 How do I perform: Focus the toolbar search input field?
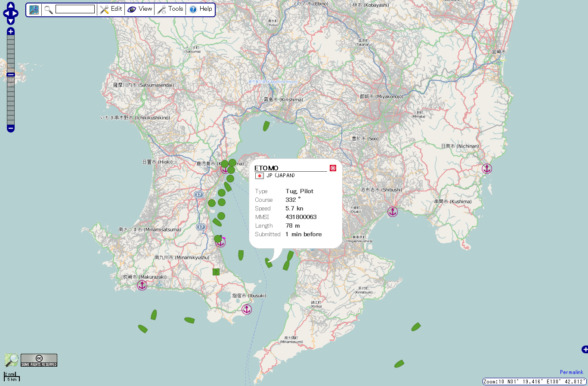tap(75, 9)
